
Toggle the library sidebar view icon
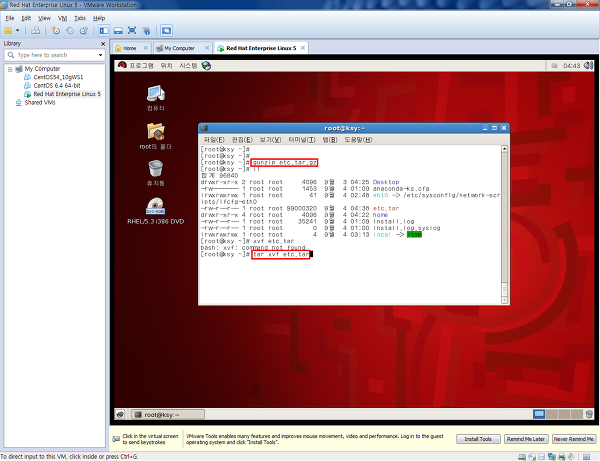(x=104, y=31)
